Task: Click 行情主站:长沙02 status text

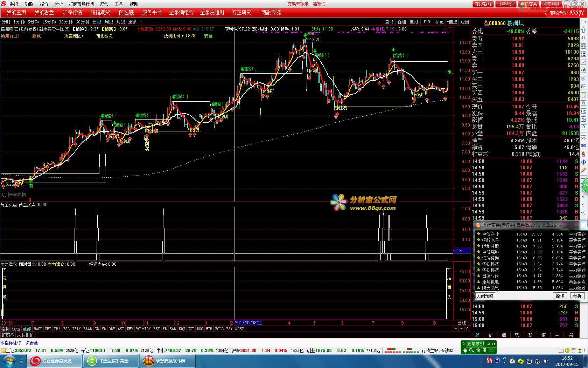Action: (437, 350)
